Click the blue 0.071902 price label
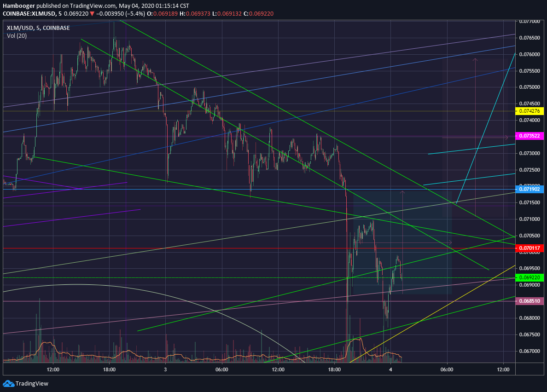The height and width of the screenshot is (392, 547). (x=529, y=189)
